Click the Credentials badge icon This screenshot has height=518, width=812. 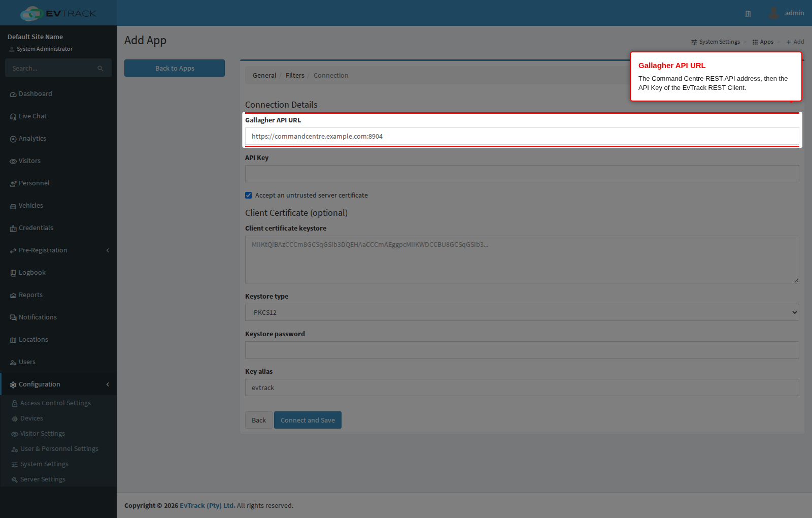(13, 229)
